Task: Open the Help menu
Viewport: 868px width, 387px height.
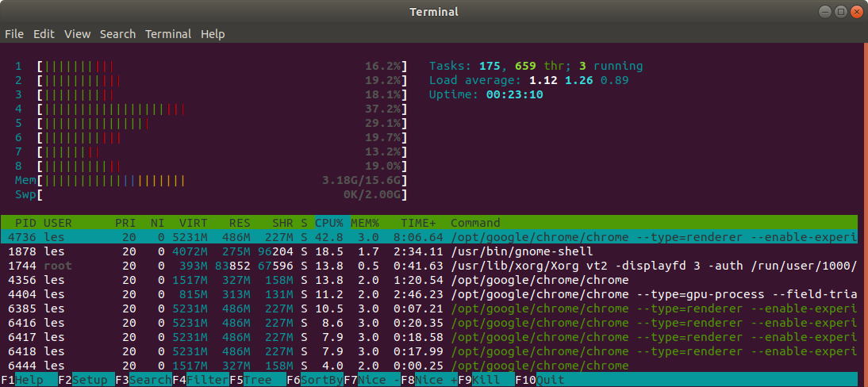Action: [x=213, y=34]
